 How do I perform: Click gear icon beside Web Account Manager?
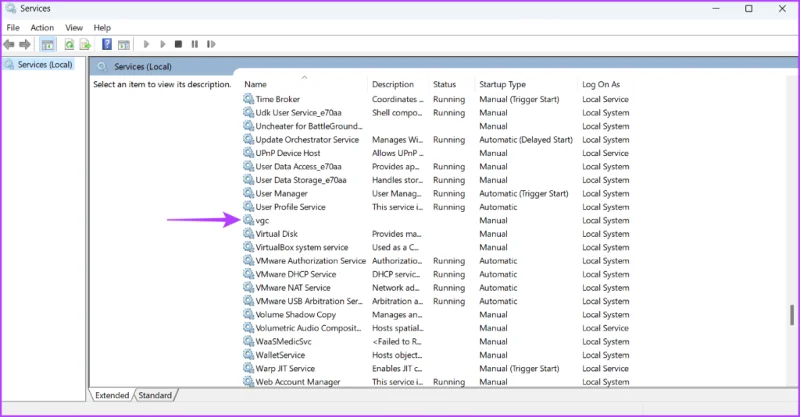point(248,381)
